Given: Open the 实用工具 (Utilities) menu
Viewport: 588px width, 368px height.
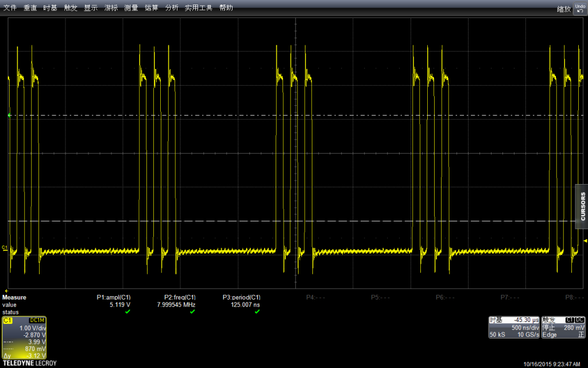Looking at the screenshot, I should pos(198,7).
